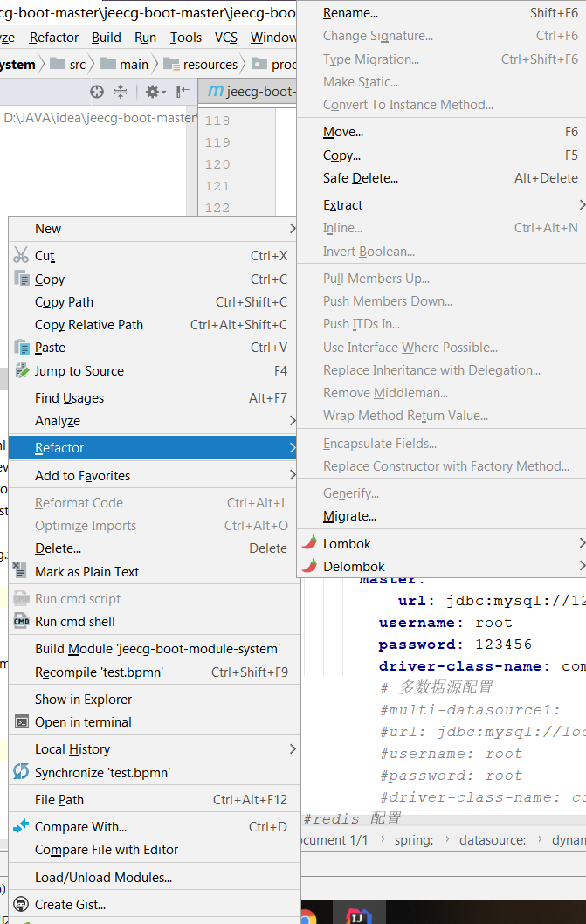Choose Migrate... from the Refactor submenu
This screenshot has height=924, width=586.
[x=442, y=515]
